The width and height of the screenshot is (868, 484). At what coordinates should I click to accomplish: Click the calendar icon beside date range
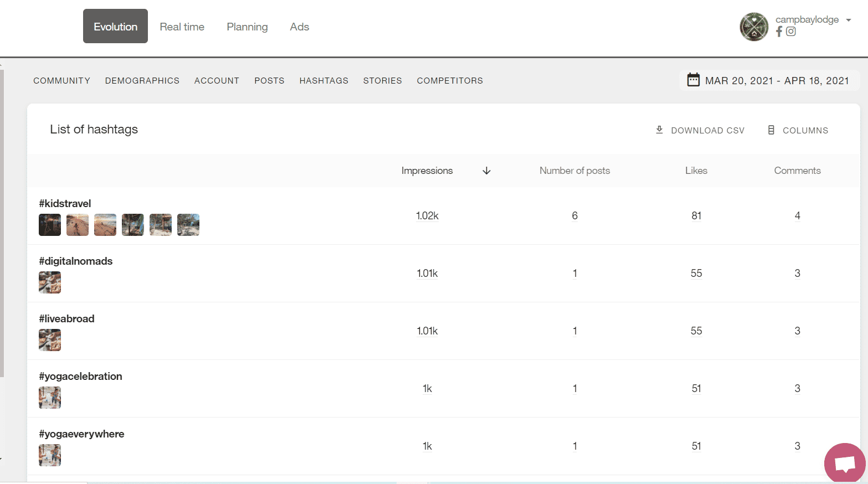pos(693,80)
